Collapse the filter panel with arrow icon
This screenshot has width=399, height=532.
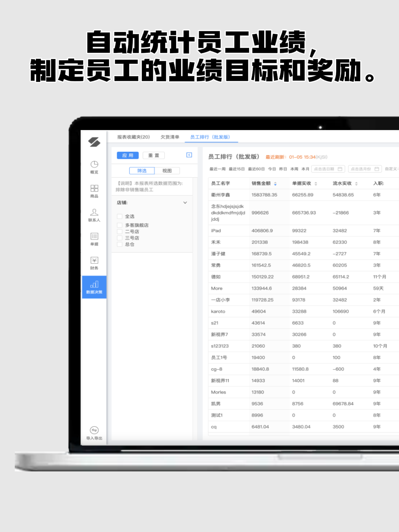pyautogui.click(x=189, y=155)
